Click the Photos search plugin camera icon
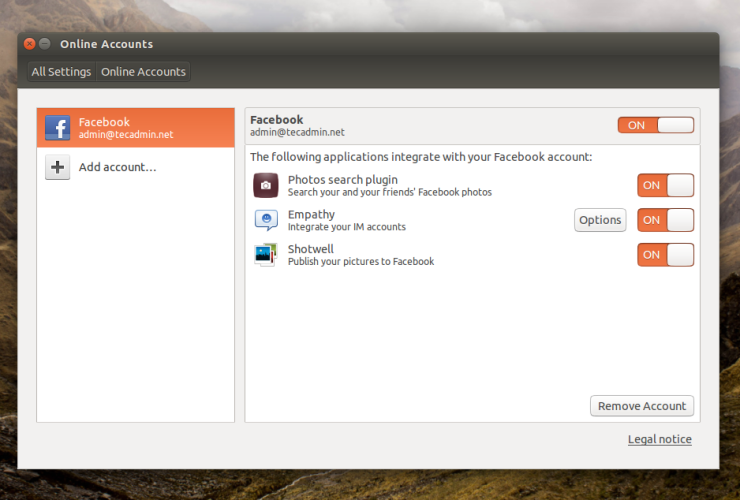This screenshot has width=740, height=500. pyautogui.click(x=265, y=185)
